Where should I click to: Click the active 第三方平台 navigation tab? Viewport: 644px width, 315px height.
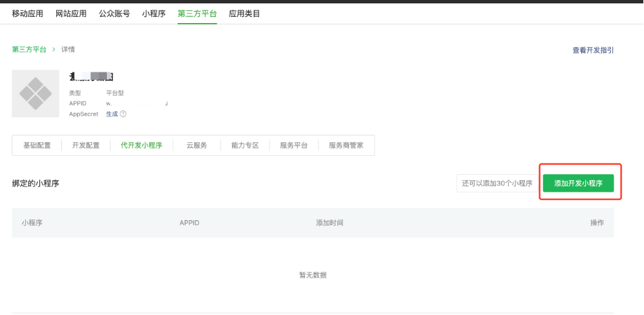coord(197,14)
